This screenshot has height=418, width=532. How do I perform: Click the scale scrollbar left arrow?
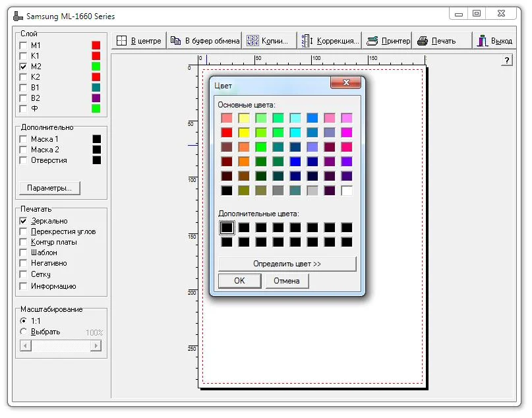pos(26,346)
